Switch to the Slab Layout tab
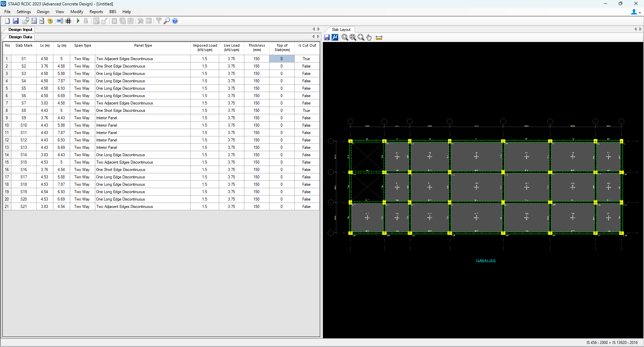Screen dimensions: 644x347 [341, 30]
